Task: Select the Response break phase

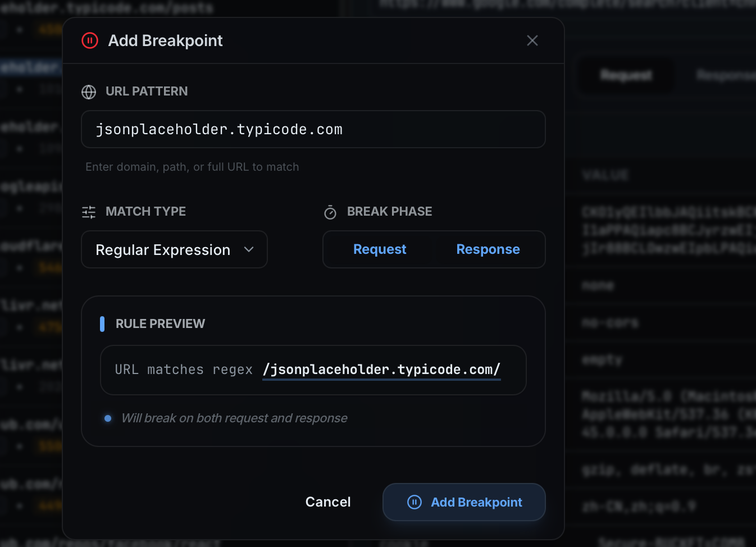Action: point(488,249)
